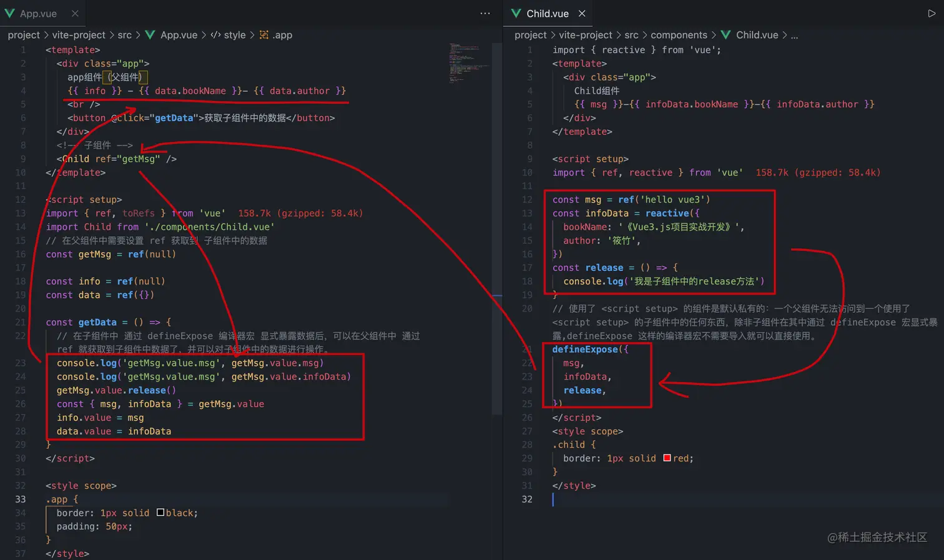The image size is (944, 560).
Task: Click '{{ info }}' template expression in App.vue
Action: 95,91
